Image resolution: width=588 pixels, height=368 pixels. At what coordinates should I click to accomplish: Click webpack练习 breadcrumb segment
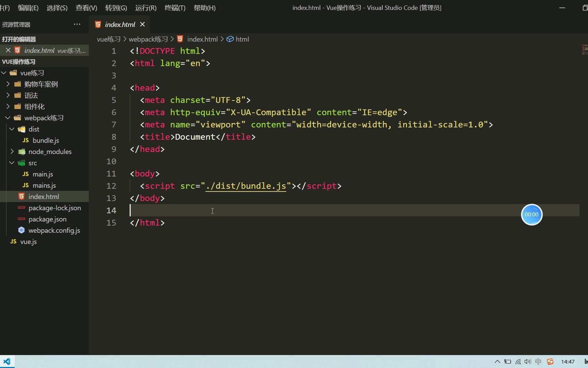[148, 39]
